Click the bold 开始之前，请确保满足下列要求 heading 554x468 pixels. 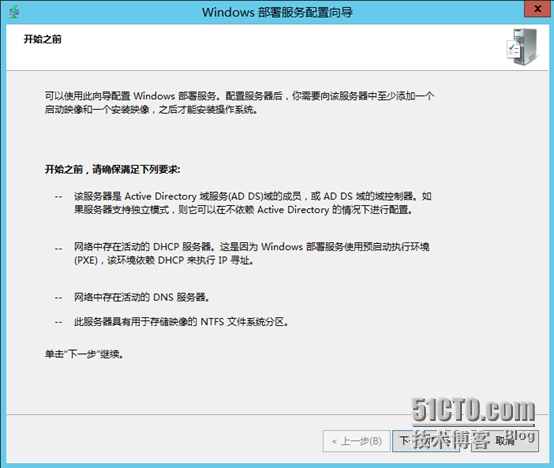pyautogui.click(x=112, y=170)
